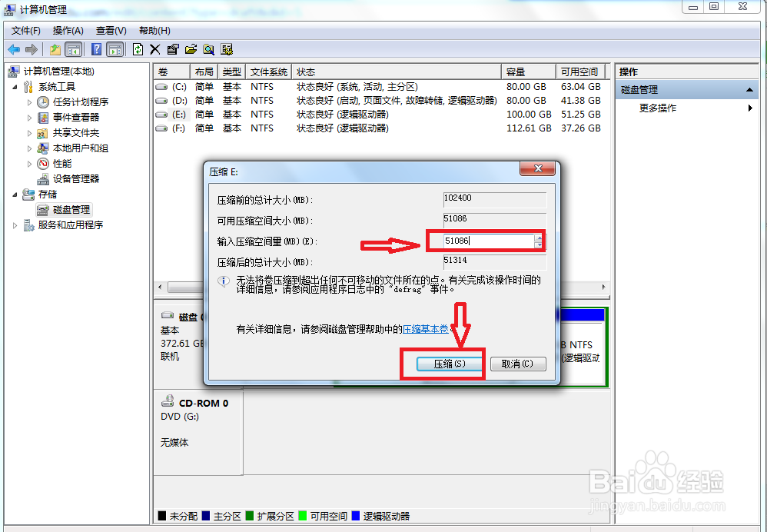Click the spinner stepper beside 51086
The height and width of the screenshot is (532, 767).
click(x=538, y=241)
